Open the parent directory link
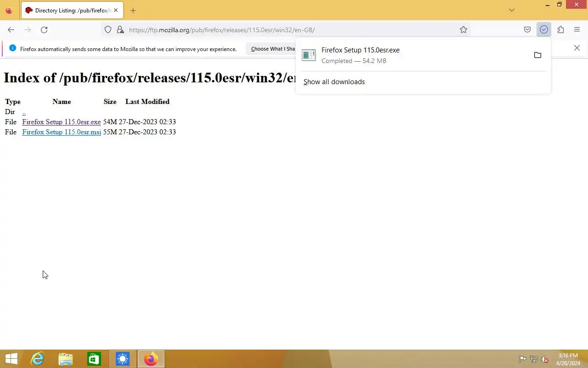Image resolution: width=588 pixels, height=368 pixels. pos(24,112)
